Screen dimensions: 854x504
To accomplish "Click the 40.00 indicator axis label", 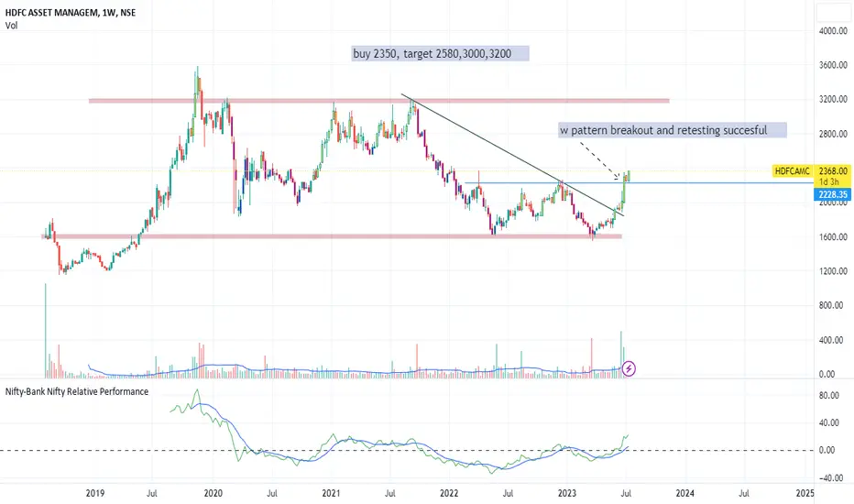I will pos(829,422).
